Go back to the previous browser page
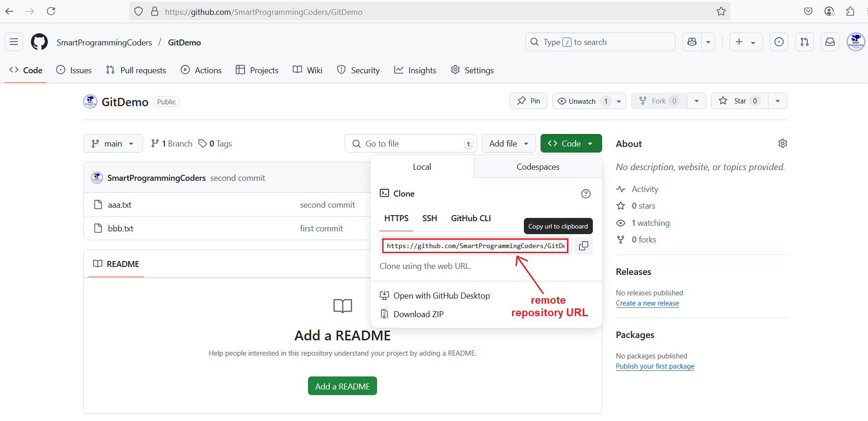 coord(10,11)
